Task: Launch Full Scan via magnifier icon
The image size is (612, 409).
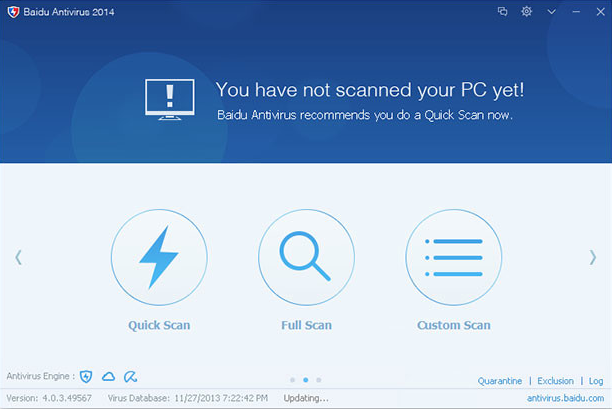Action: (x=306, y=258)
